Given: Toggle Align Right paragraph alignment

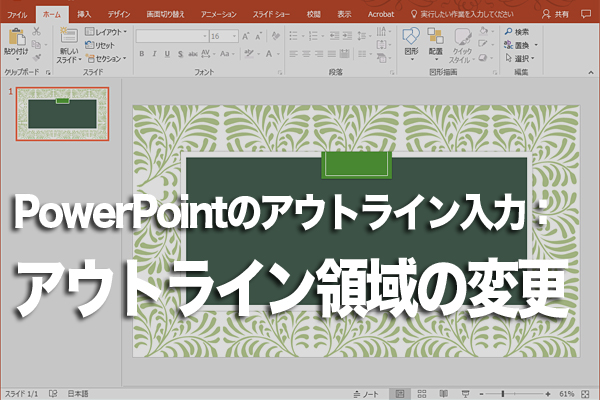Looking at the screenshot, I should (x=319, y=54).
